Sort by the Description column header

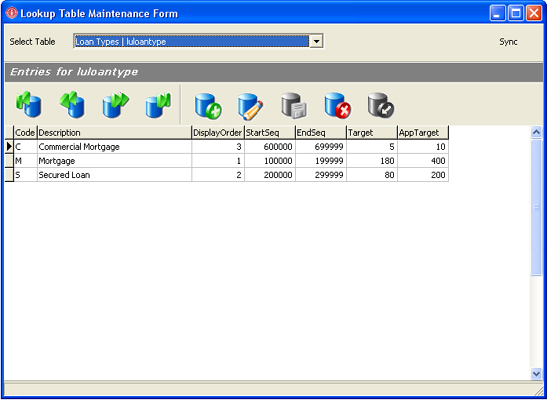(x=114, y=133)
